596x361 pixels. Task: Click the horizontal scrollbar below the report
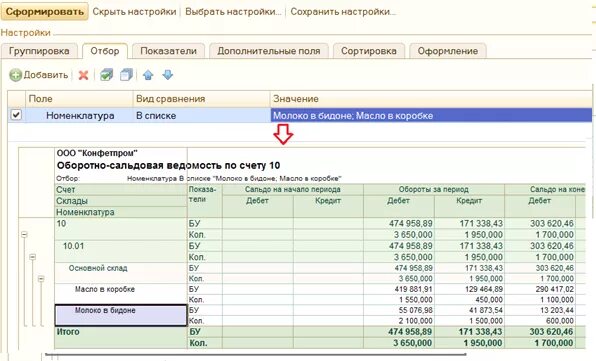pos(255,355)
